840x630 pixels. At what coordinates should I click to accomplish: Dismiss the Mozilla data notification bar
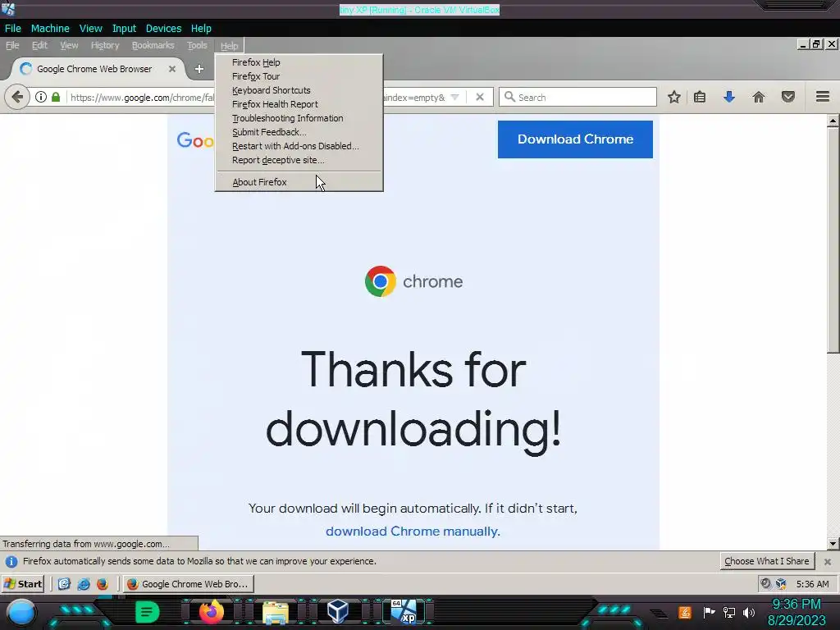tap(828, 561)
